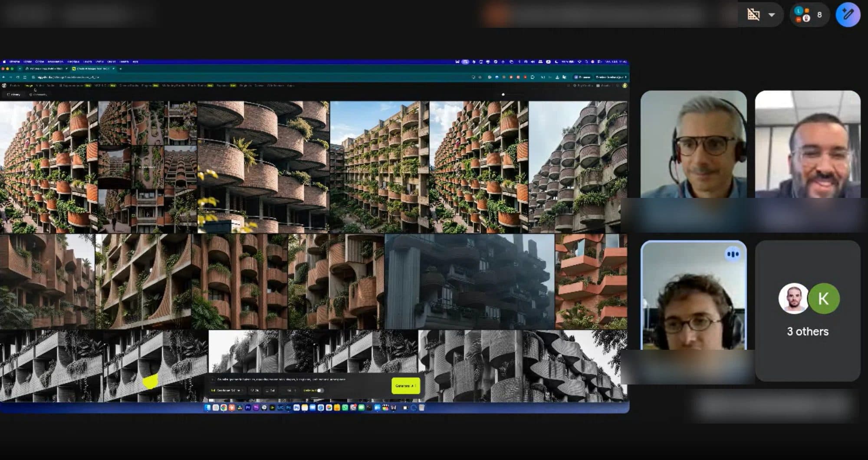868x460 pixels.
Task: Open the 2K resolution selector
Action: (x=270, y=391)
